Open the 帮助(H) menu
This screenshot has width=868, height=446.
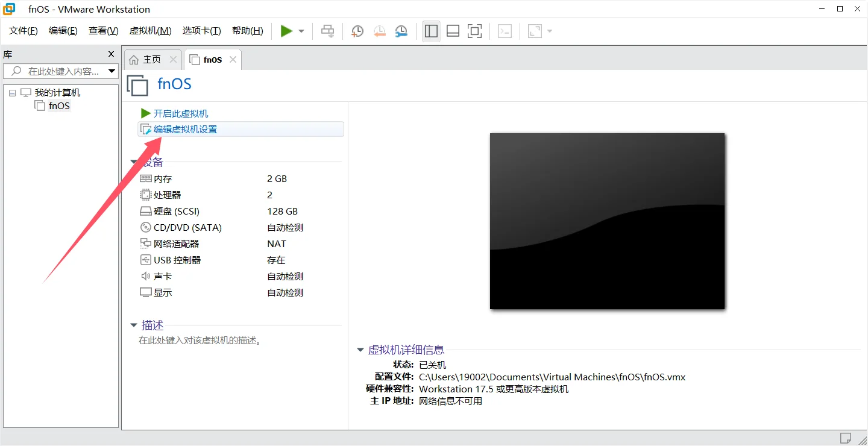[248, 31]
